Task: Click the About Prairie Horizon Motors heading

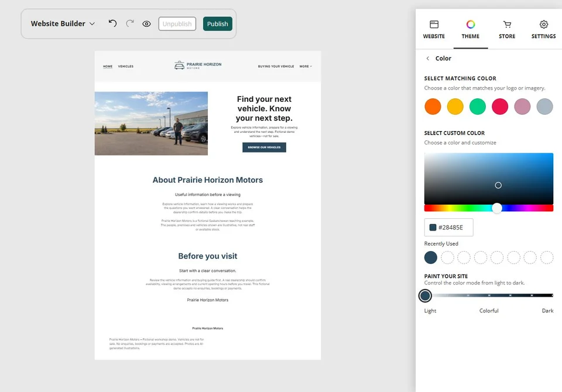Action: tap(207, 180)
